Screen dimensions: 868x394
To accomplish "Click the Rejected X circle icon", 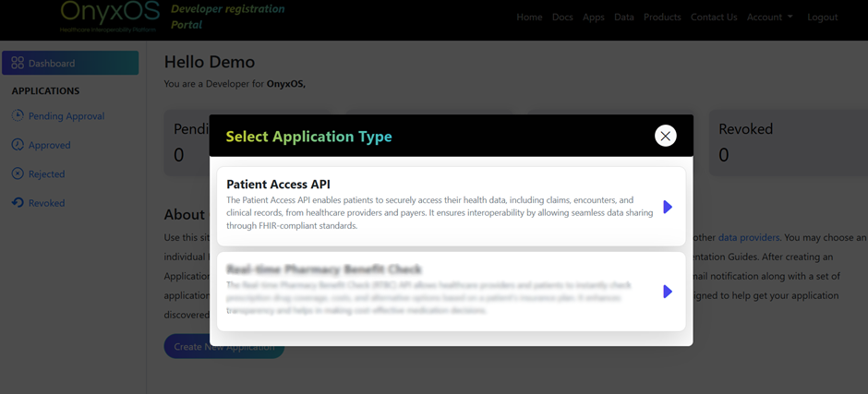I will [18, 173].
